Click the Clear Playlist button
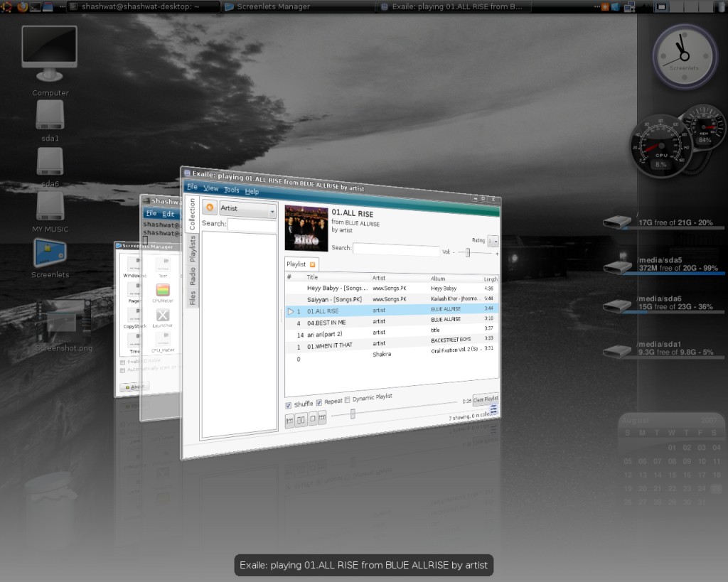This screenshot has height=582, width=728. pyautogui.click(x=486, y=399)
